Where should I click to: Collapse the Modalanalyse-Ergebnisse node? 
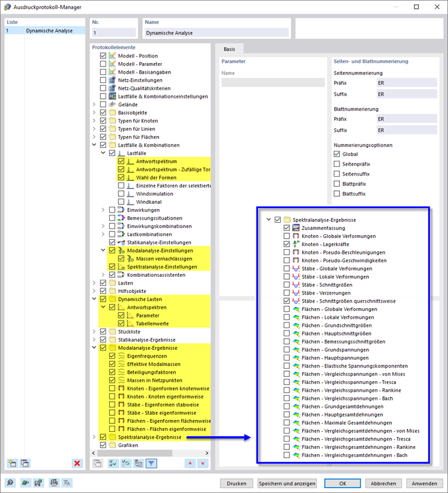pos(94,348)
